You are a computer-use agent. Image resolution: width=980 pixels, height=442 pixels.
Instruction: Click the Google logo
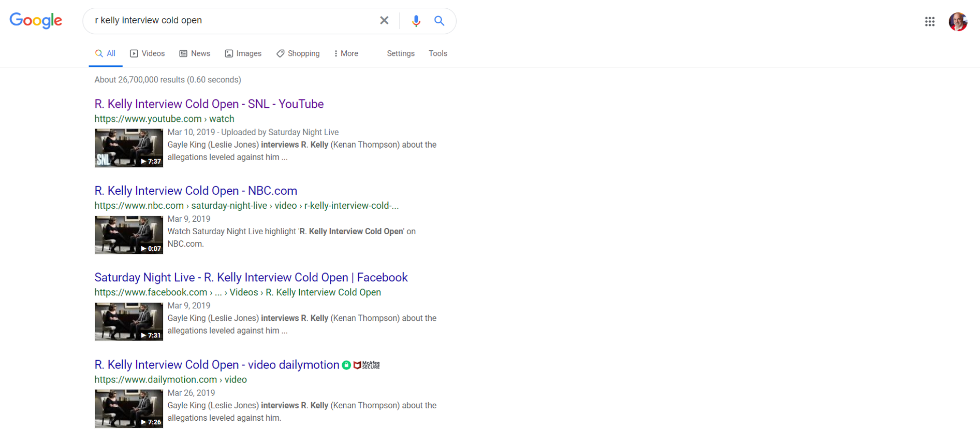pos(36,21)
